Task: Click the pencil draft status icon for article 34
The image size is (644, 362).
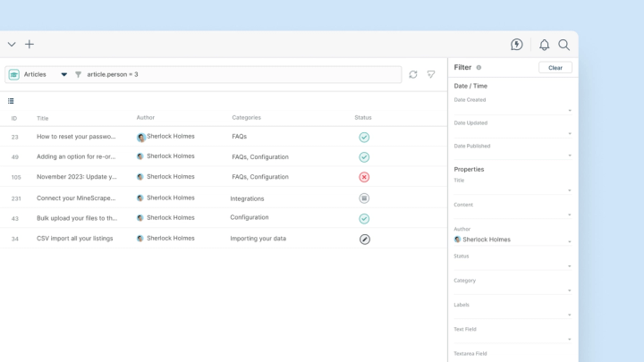Action: tap(364, 240)
